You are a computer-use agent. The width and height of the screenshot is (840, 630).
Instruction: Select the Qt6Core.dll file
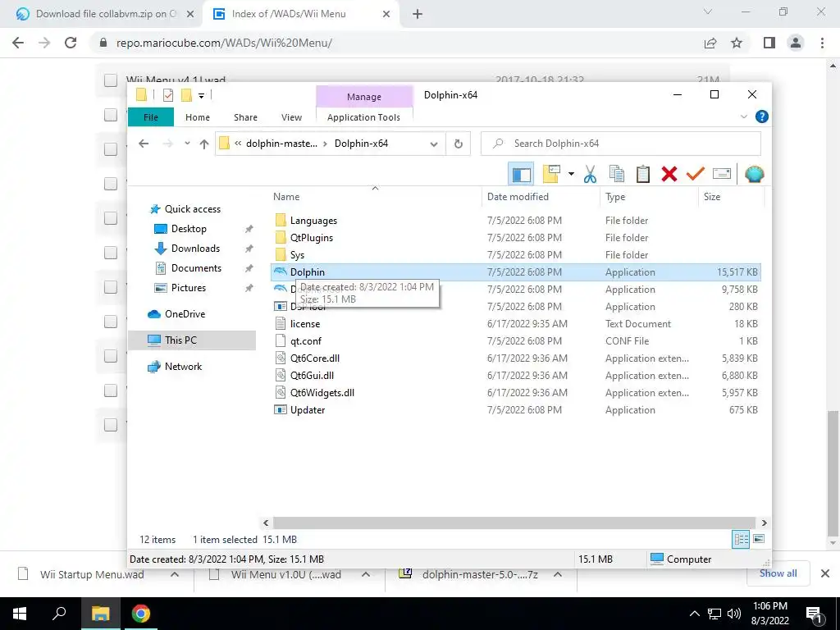[x=314, y=358]
